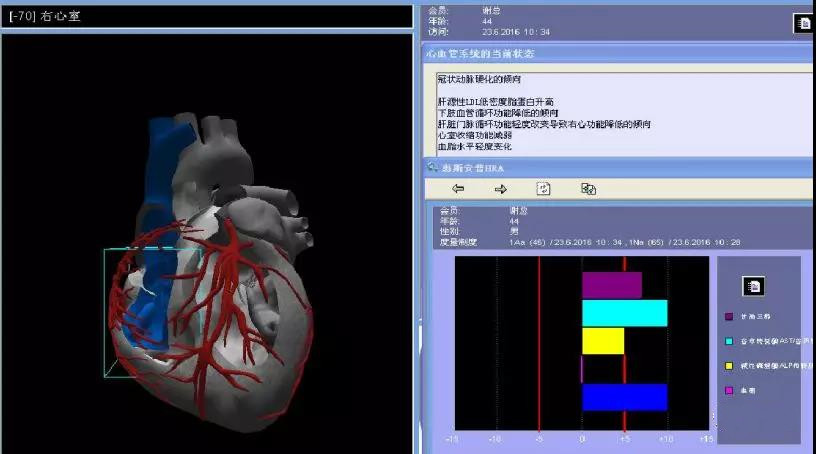Click the legend label next to yellow swatch
Screen dimensions: 816x454
click(776, 366)
